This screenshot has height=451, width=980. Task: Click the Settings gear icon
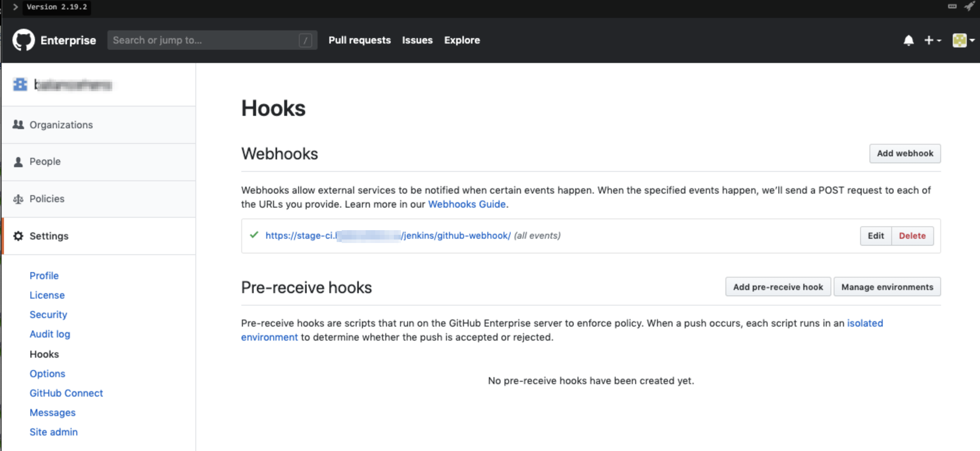pyautogui.click(x=18, y=236)
